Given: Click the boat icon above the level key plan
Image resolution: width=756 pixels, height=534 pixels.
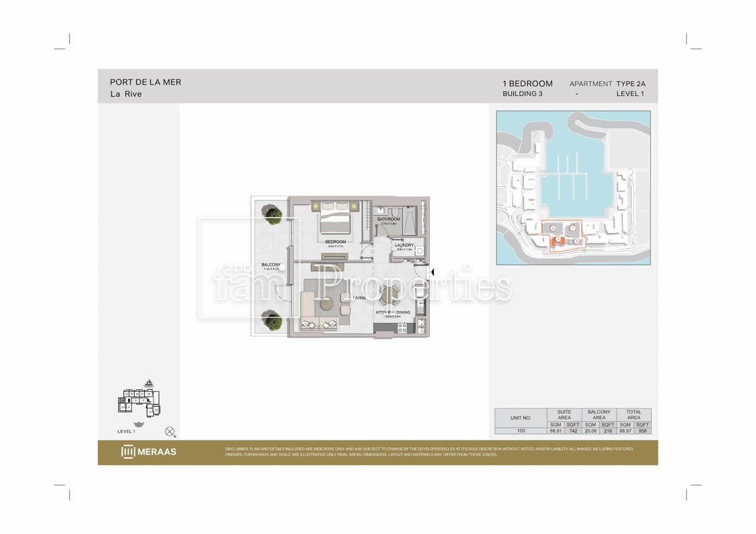Looking at the screenshot, I should 149,383.
